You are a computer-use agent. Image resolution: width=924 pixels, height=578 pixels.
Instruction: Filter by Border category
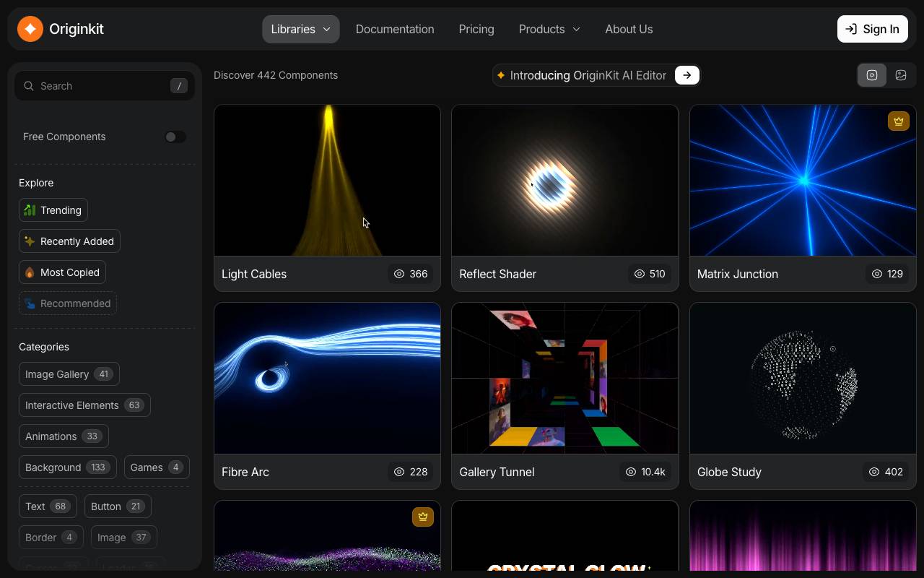(x=51, y=538)
